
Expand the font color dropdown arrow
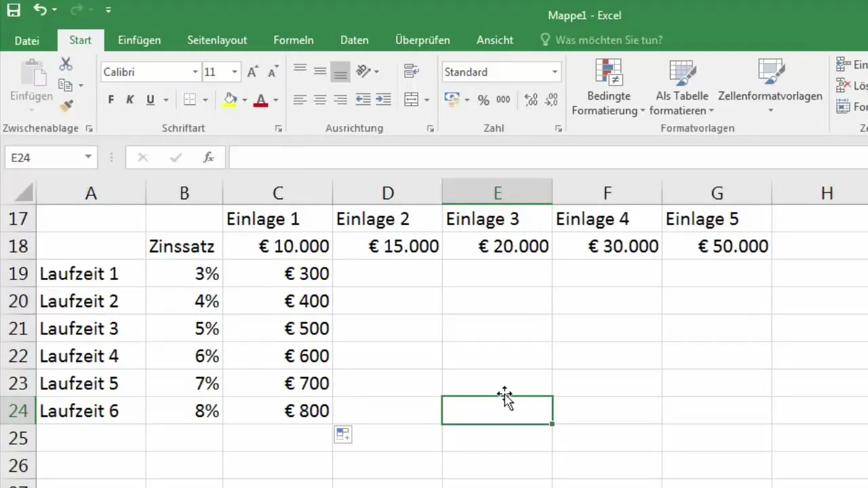point(275,100)
